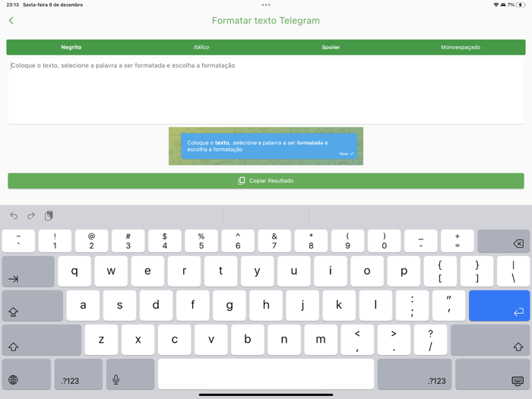Apply Monoespaçado formatting
Image resolution: width=532 pixels, height=399 pixels.
(461, 47)
